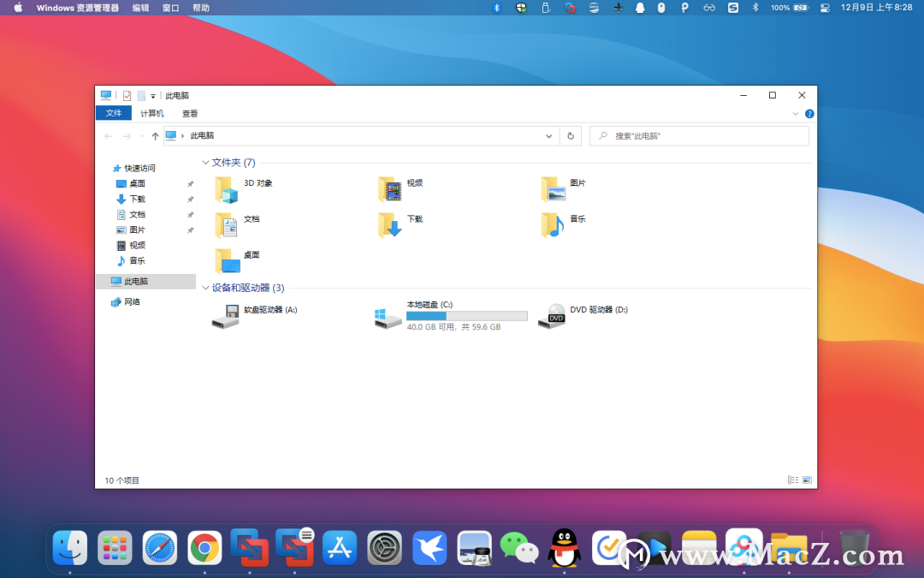The image size is (924, 578).
Task: Open the 视频 folder in the main pane
Action: point(389,190)
